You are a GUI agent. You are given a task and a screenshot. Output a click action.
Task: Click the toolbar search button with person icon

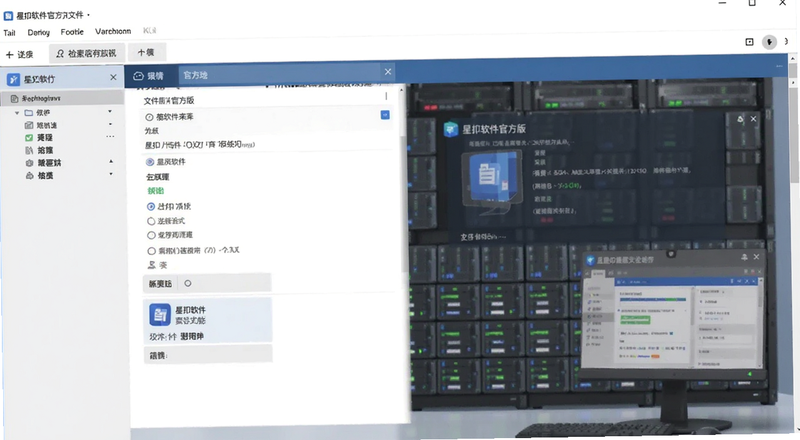[86, 53]
